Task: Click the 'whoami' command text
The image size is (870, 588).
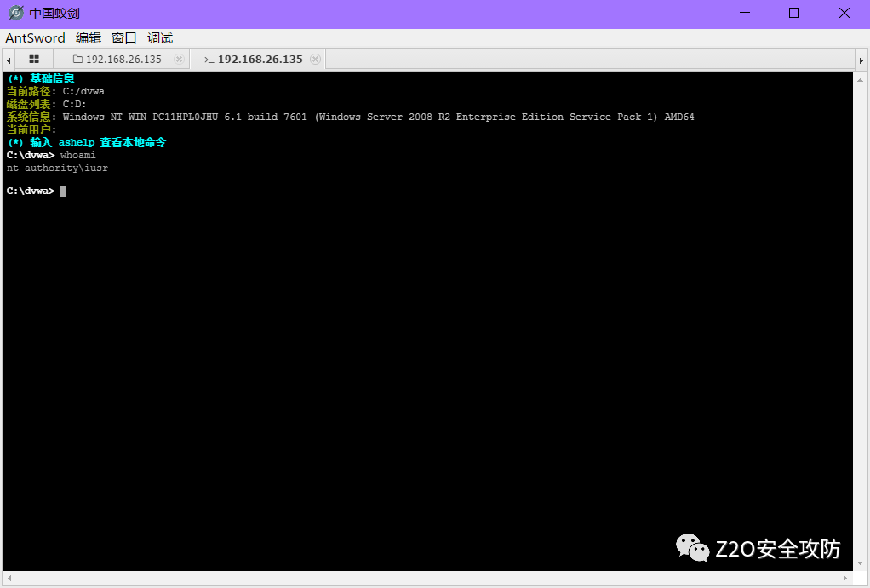Action: [77, 156]
